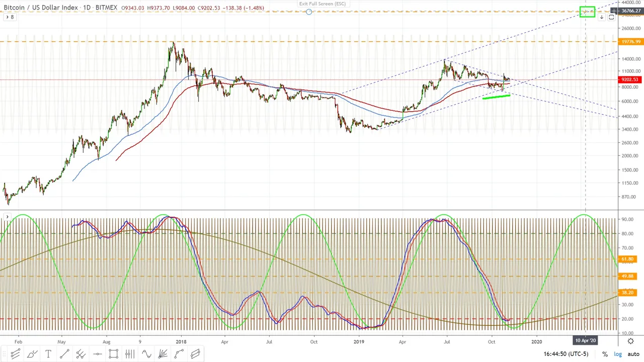The height and width of the screenshot is (362, 644).
Task: Select the horizontal line tool
Action: tap(97, 354)
